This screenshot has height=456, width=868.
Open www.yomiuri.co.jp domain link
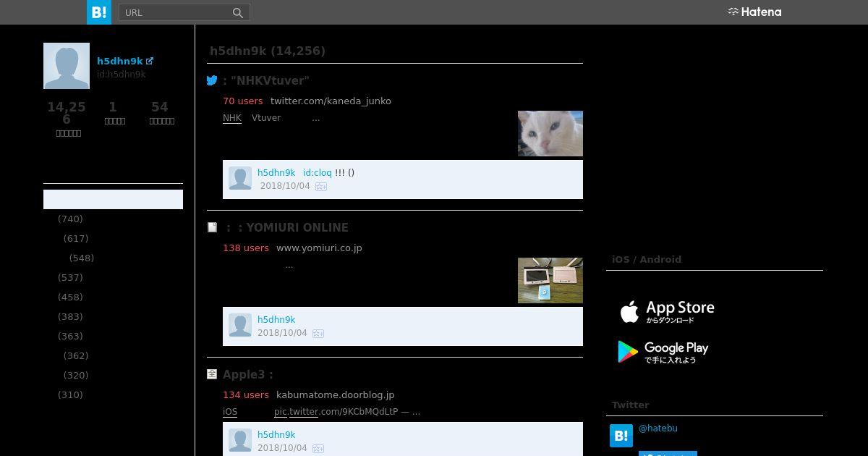click(x=319, y=248)
